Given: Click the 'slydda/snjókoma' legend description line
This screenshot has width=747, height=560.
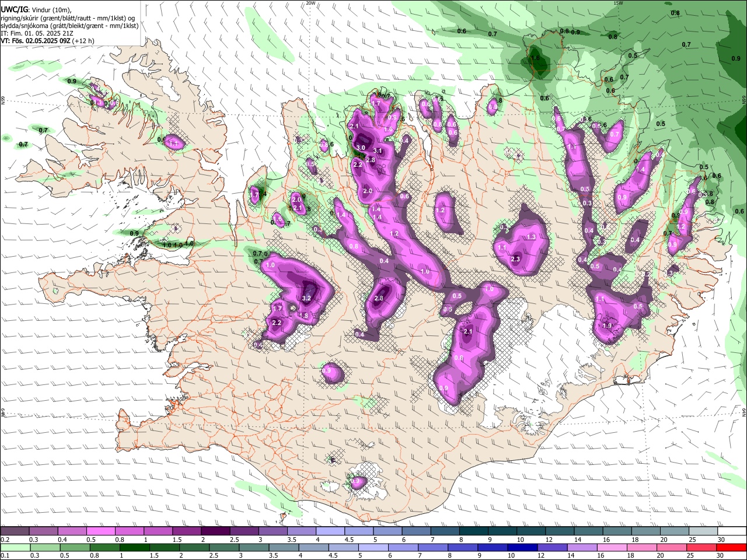Looking at the screenshot, I should [x=69, y=26].
